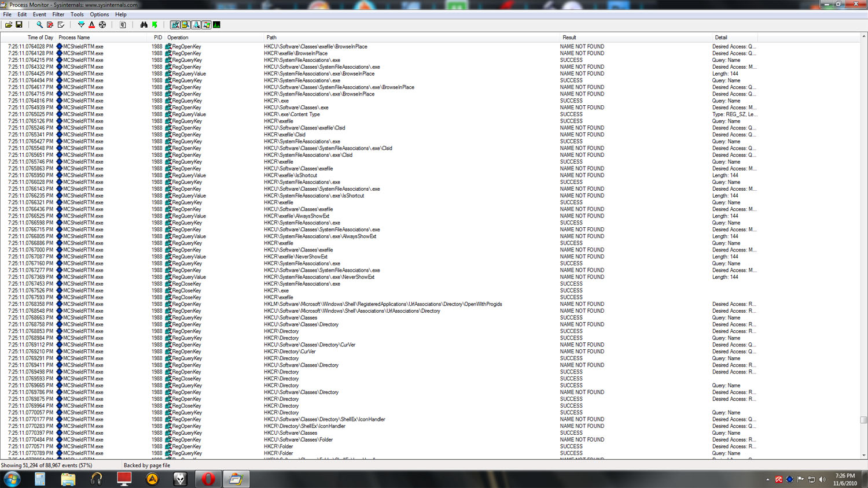Click the volume speaker tray icon

[822, 479]
